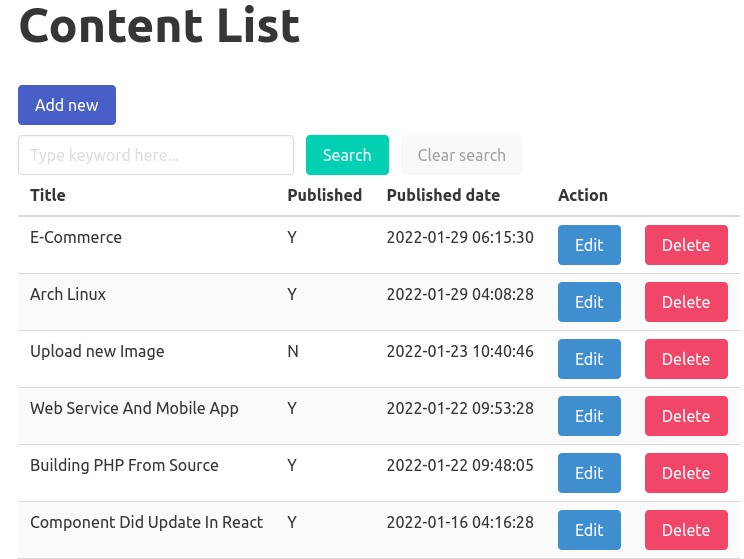Delete the Arch Linux entry
The image size is (744, 559).
point(686,302)
